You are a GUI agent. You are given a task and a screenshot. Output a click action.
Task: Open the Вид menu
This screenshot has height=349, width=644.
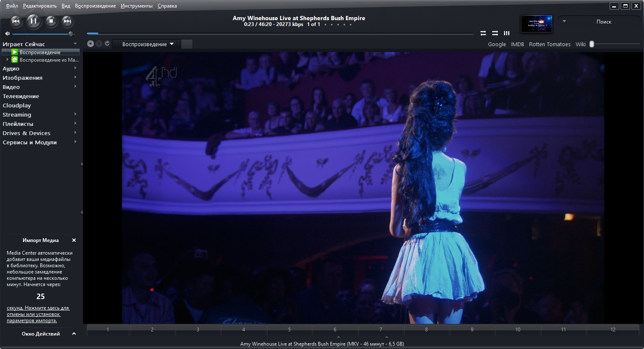coord(66,6)
